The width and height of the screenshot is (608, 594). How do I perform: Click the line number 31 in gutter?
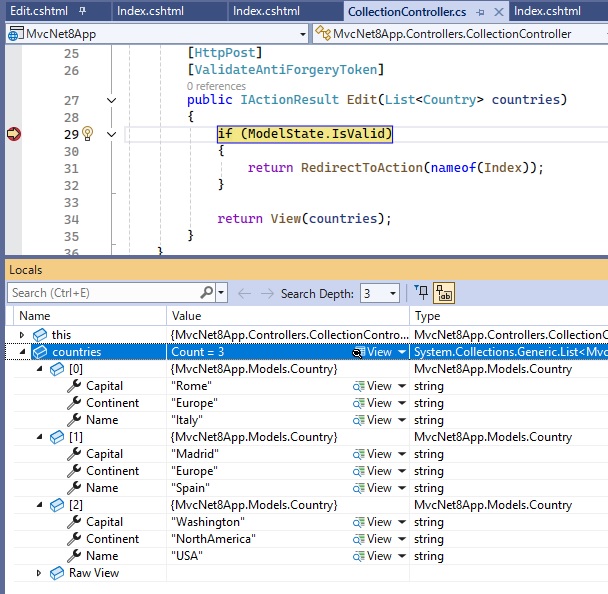tap(71, 169)
